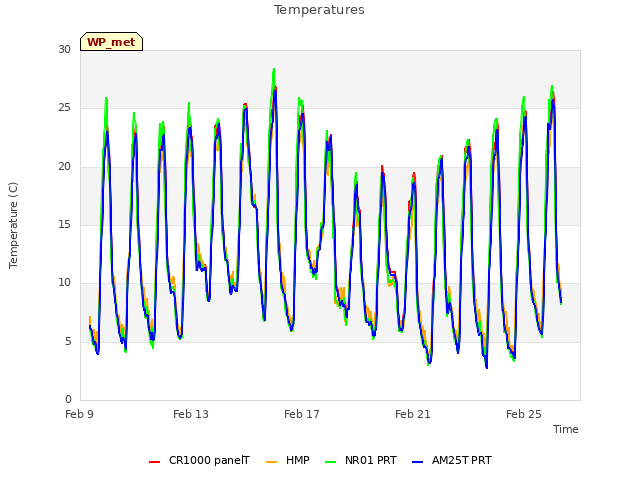Toggle the HMP legend entry

pyautogui.click(x=288, y=461)
